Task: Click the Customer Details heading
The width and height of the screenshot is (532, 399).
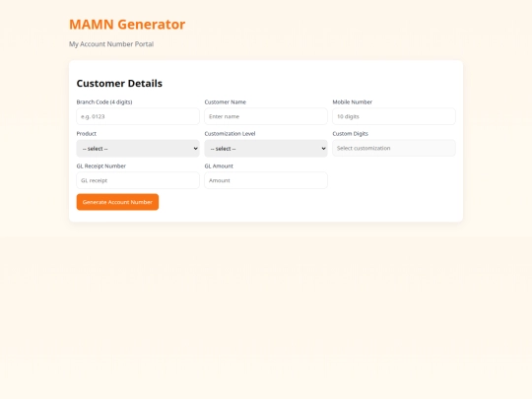Action: (x=119, y=84)
